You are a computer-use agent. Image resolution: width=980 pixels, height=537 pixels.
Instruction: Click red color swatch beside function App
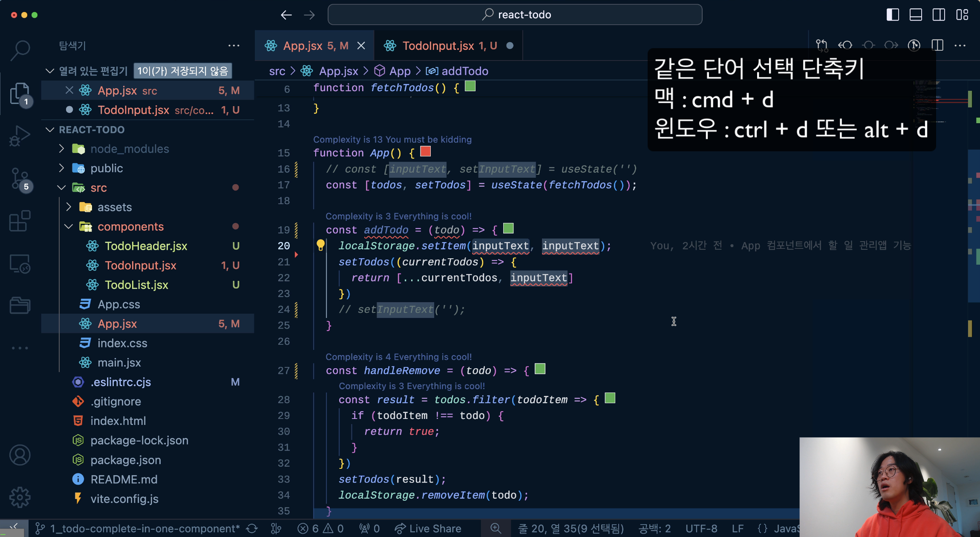point(425,152)
